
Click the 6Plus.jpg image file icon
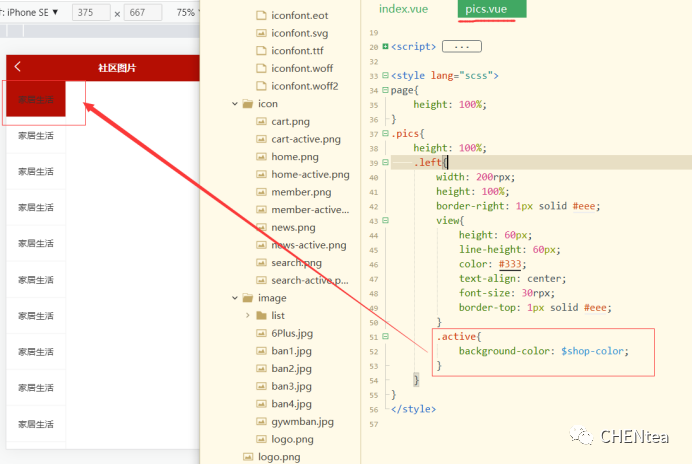point(261,333)
